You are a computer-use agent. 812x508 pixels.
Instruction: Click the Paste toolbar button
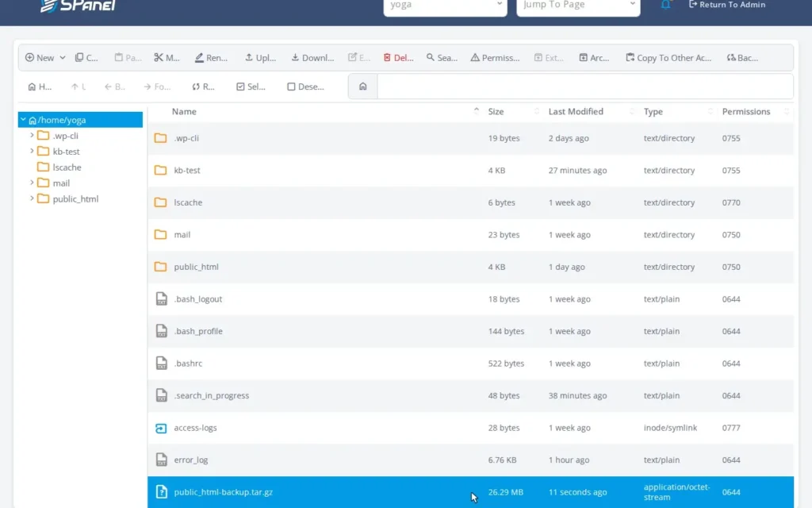(128, 57)
